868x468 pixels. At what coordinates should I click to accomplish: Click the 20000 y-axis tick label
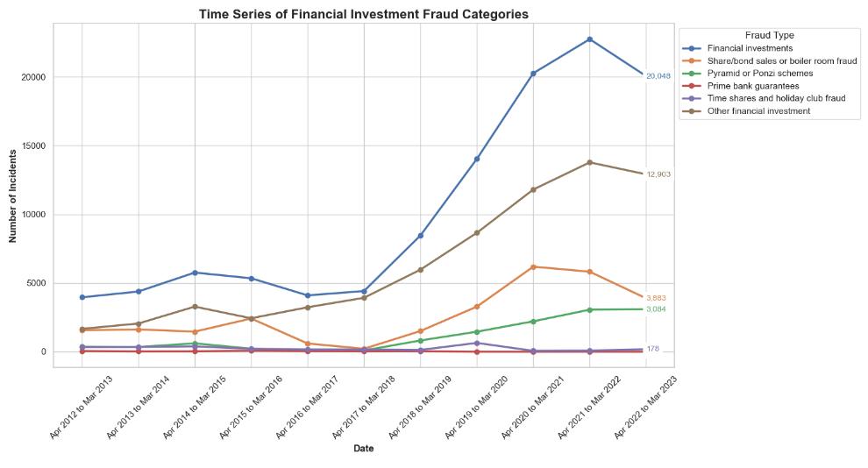pyautogui.click(x=33, y=77)
